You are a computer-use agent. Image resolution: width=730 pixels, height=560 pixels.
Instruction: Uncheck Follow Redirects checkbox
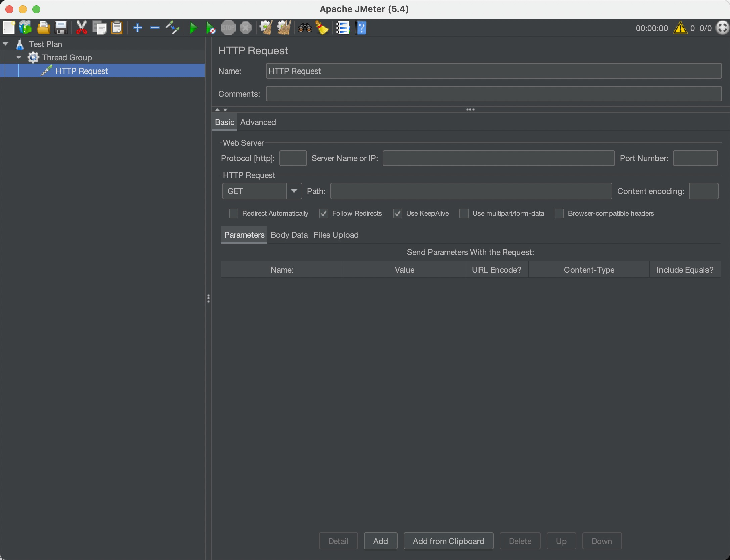point(324,214)
